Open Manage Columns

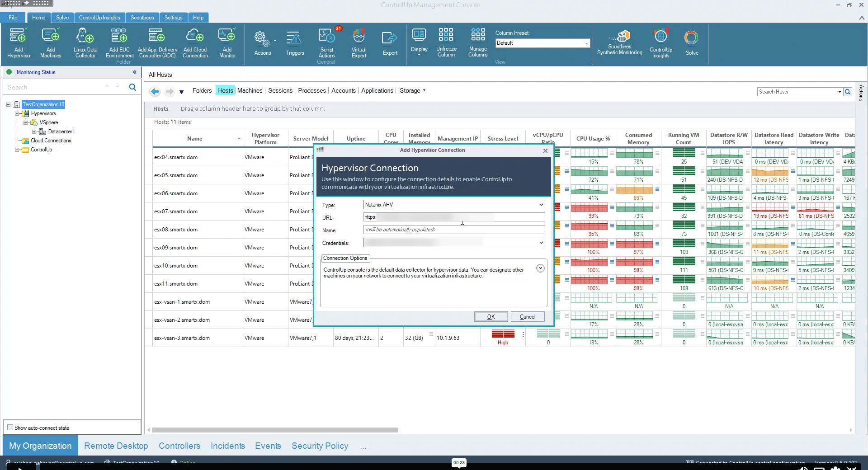478,43
